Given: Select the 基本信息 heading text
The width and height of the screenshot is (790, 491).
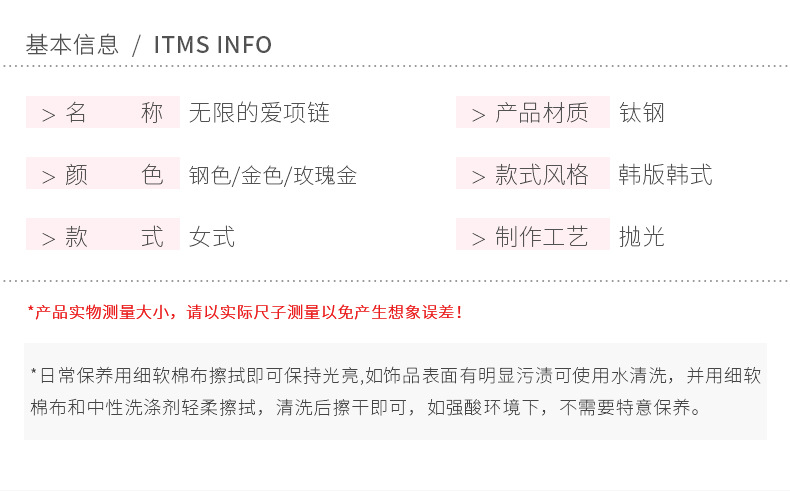Looking at the screenshot, I should pyautogui.click(x=72, y=45).
